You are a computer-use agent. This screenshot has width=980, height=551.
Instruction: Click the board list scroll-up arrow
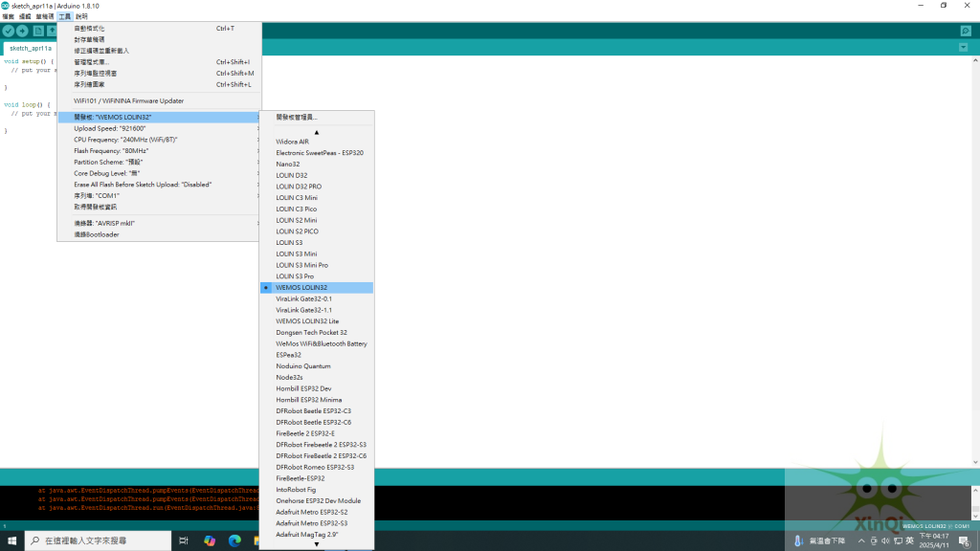(317, 132)
